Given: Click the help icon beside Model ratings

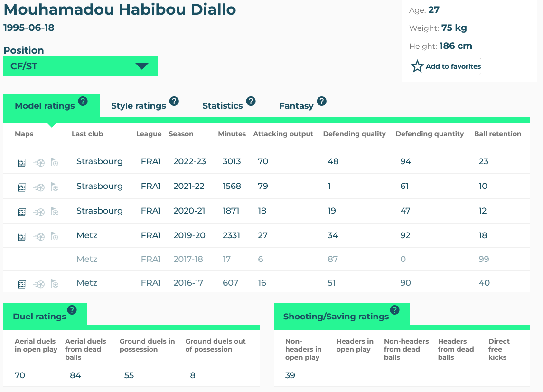Looking at the screenshot, I should tap(83, 101).
